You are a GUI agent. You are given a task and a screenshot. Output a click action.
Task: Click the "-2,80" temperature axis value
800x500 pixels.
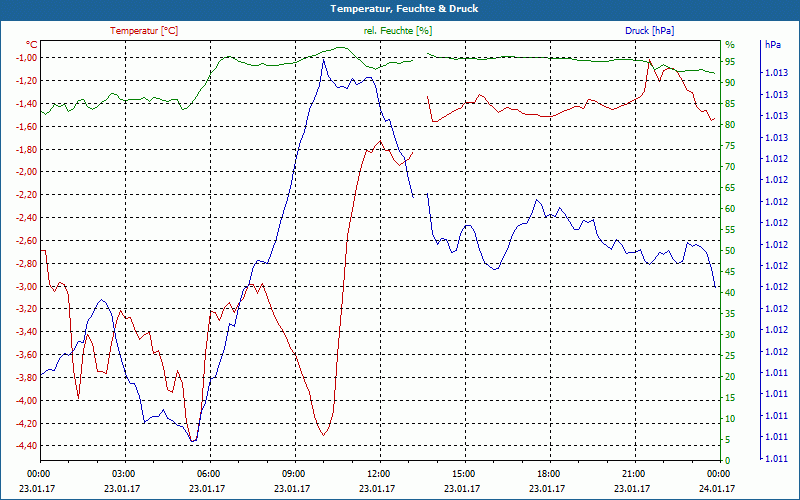pos(27,263)
